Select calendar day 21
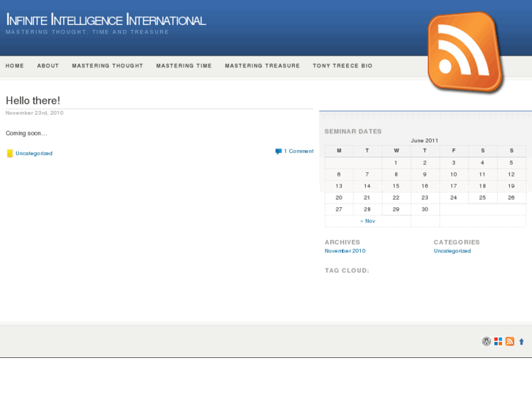 (x=367, y=198)
